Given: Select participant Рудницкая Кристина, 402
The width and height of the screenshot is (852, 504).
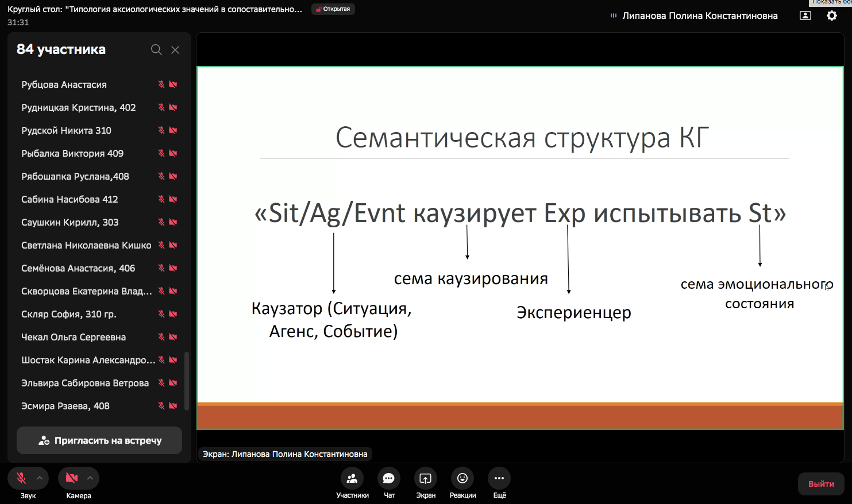Looking at the screenshot, I should coord(79,107).
